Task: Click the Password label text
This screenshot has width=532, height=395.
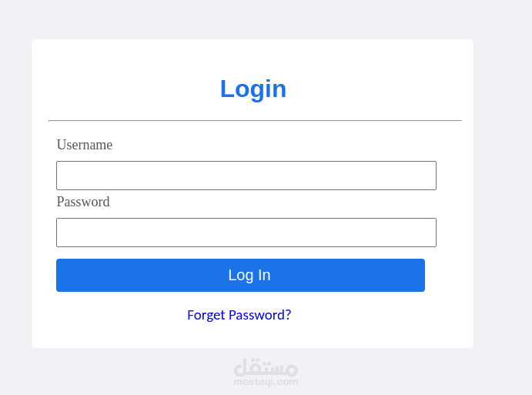Action: 83,202
